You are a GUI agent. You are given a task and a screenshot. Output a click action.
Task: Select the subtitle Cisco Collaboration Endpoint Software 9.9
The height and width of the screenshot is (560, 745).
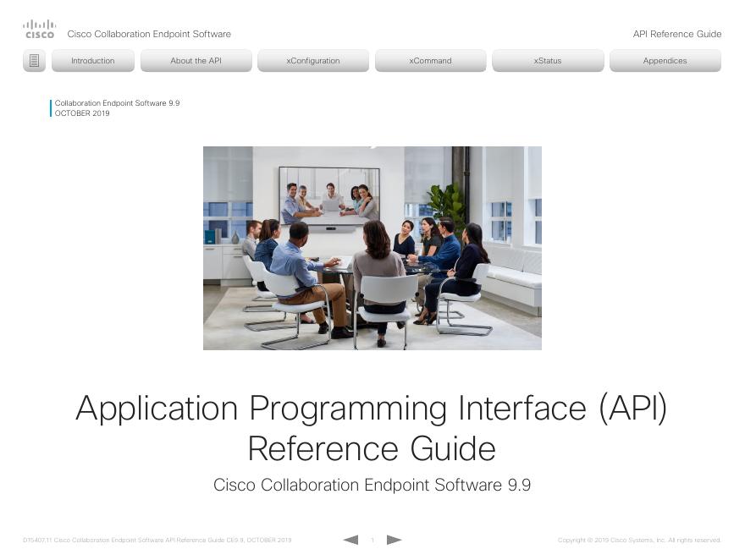click(372, 486)
